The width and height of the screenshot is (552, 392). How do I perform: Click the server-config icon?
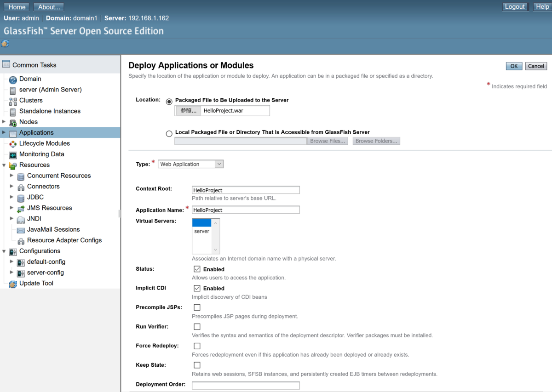(x=21, y=273)
